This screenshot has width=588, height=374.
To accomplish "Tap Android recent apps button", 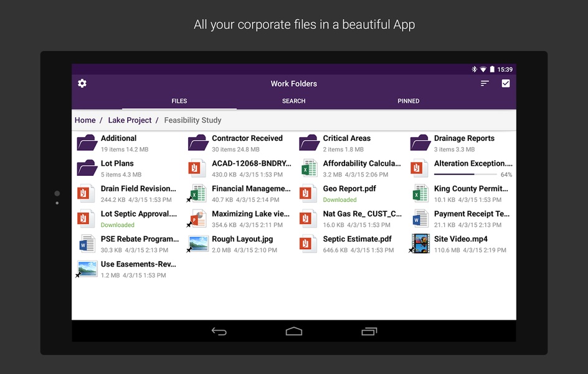I will click(x=369, y=331).
